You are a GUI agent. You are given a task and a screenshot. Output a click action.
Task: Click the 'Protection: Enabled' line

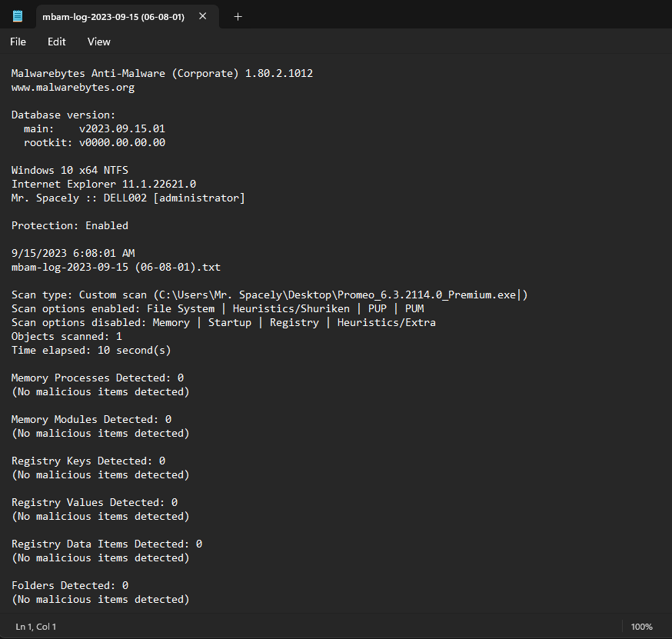[x=70, y=225]
